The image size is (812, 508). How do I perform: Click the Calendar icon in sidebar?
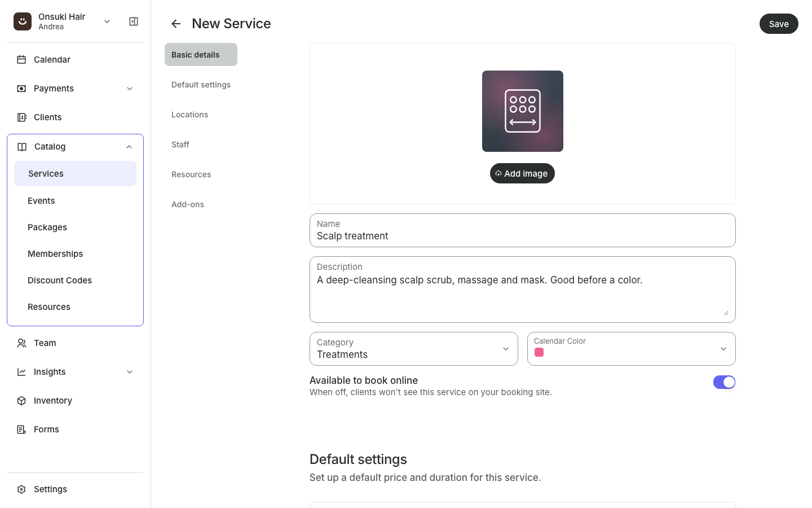(x=21, y=59)
